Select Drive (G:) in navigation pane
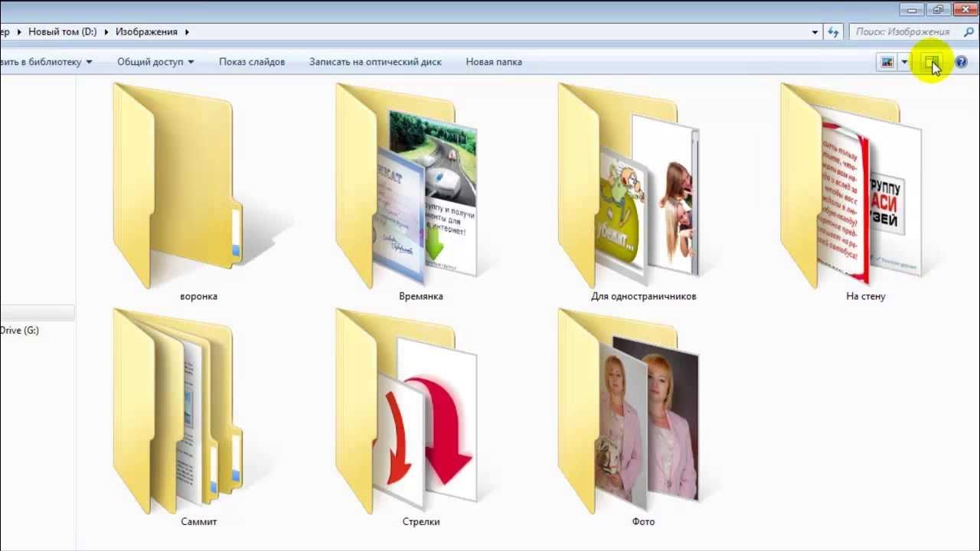The width and height of the screenshot is (980, 551). pos(20,331)
